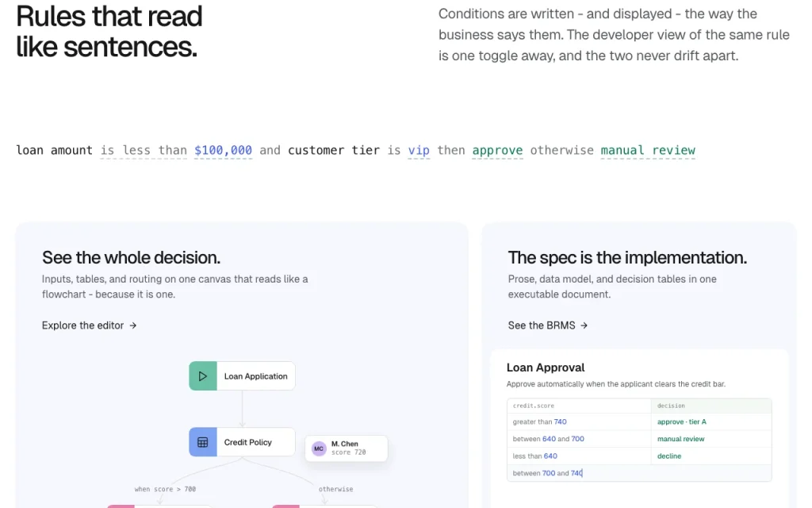Select "customer tier" in the rule sentence
Viewport: 812px width, 508px height.
coord(334,150)
